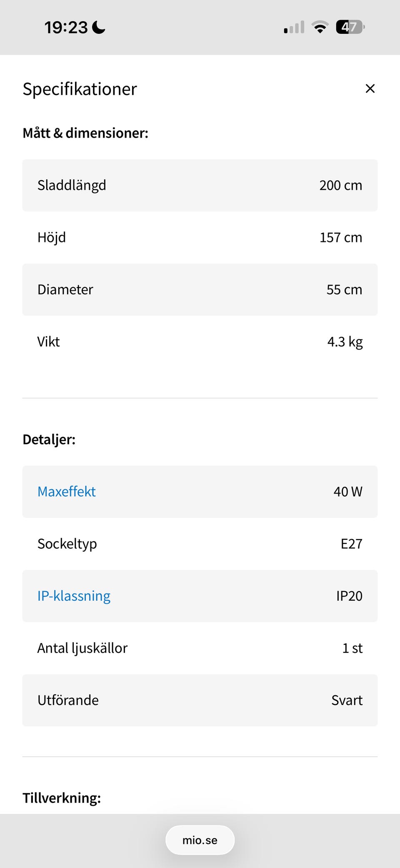Tap the Antal ljuskällor row
Screen dimensions: 400x868
(200, 648)
